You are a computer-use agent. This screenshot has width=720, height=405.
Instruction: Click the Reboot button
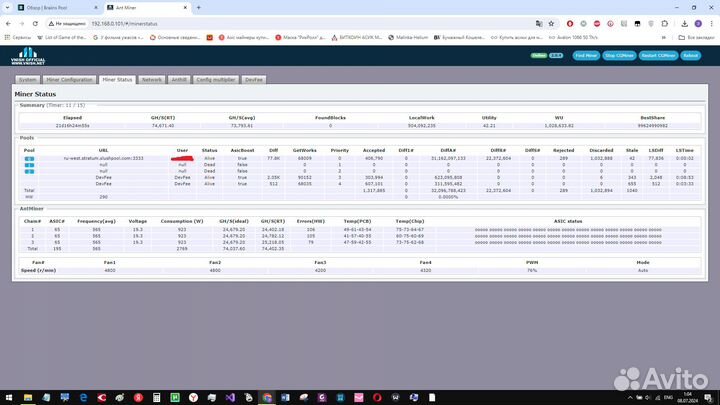pos(690,56)
